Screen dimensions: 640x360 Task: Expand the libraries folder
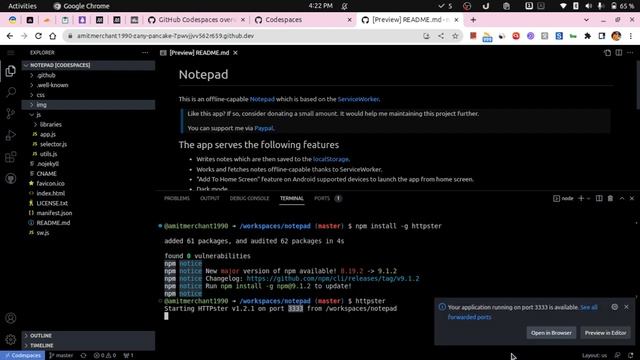pos(88,124)
